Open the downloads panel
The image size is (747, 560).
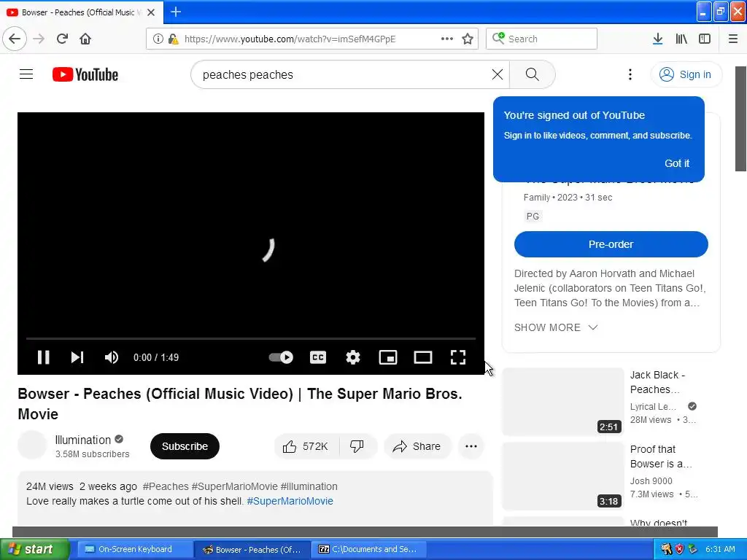click(x=657, y=39)
